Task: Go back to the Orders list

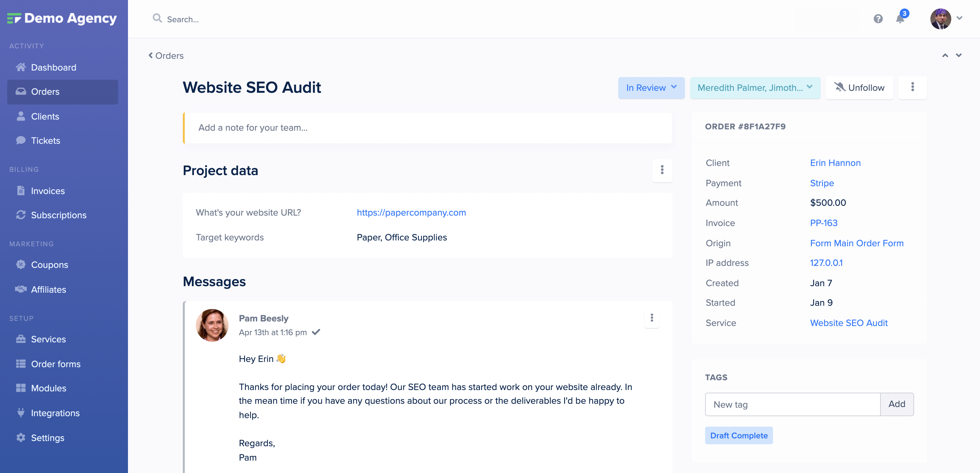Action: coord(166,56)
